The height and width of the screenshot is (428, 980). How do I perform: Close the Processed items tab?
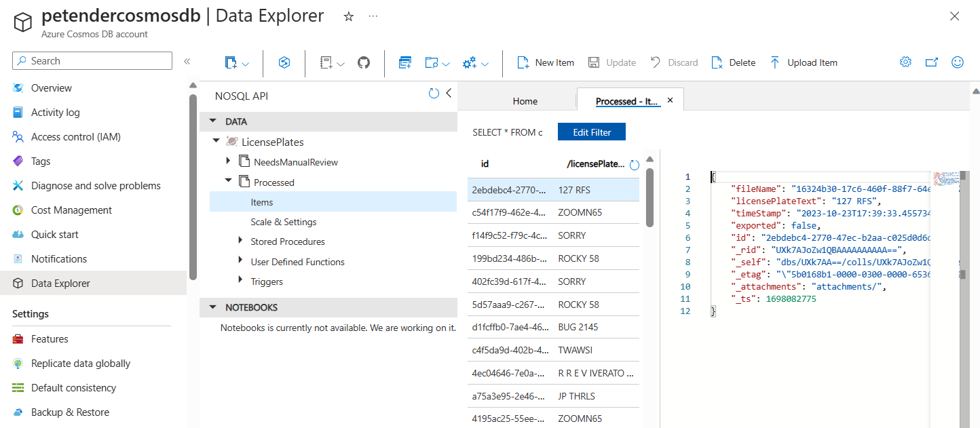point(671,100)
